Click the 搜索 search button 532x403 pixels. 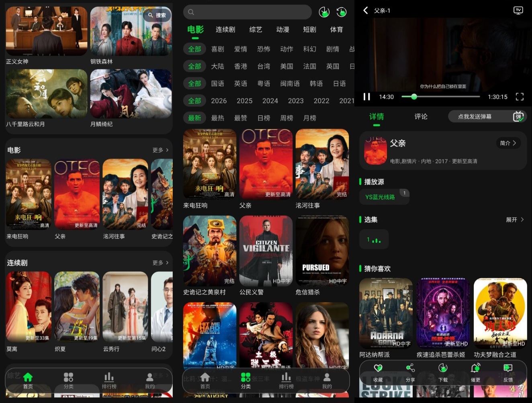[157, 15]
